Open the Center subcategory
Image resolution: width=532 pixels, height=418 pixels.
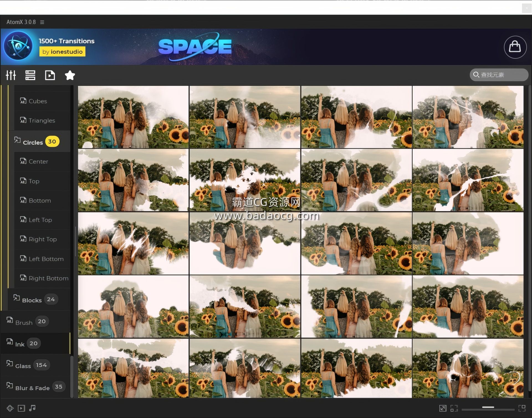(x=42, y=162)
